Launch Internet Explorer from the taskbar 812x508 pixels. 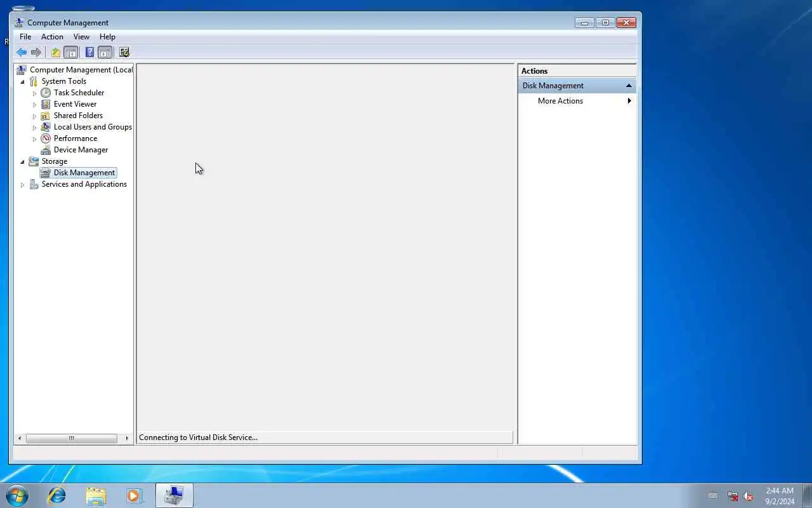tap(57, 495)
